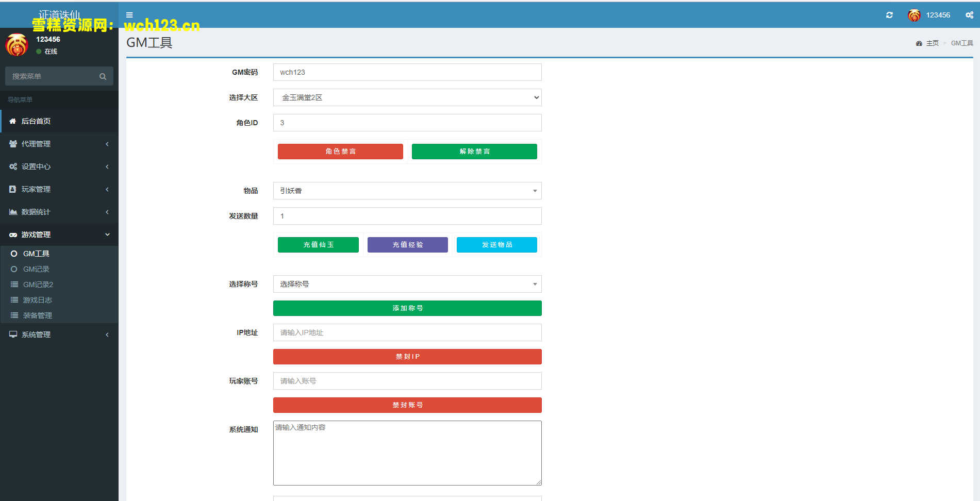Click the contact icon beside 玩家管理

13,189
